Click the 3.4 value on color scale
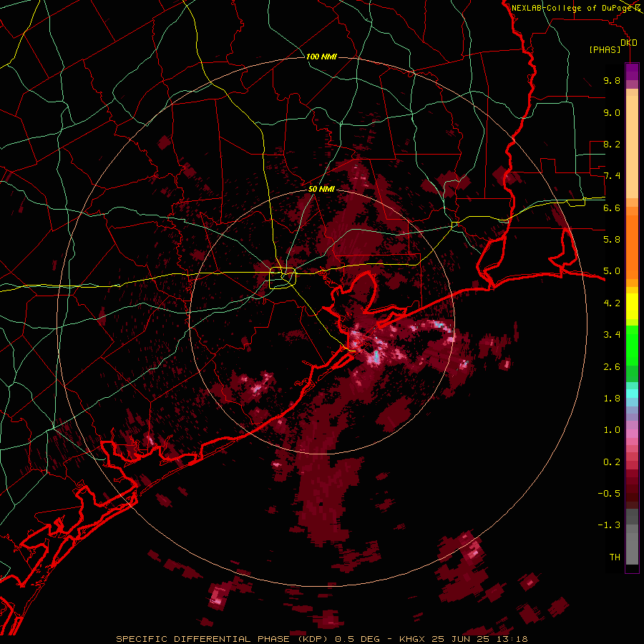The image size is (644, 644). click(x=612, y=335)
